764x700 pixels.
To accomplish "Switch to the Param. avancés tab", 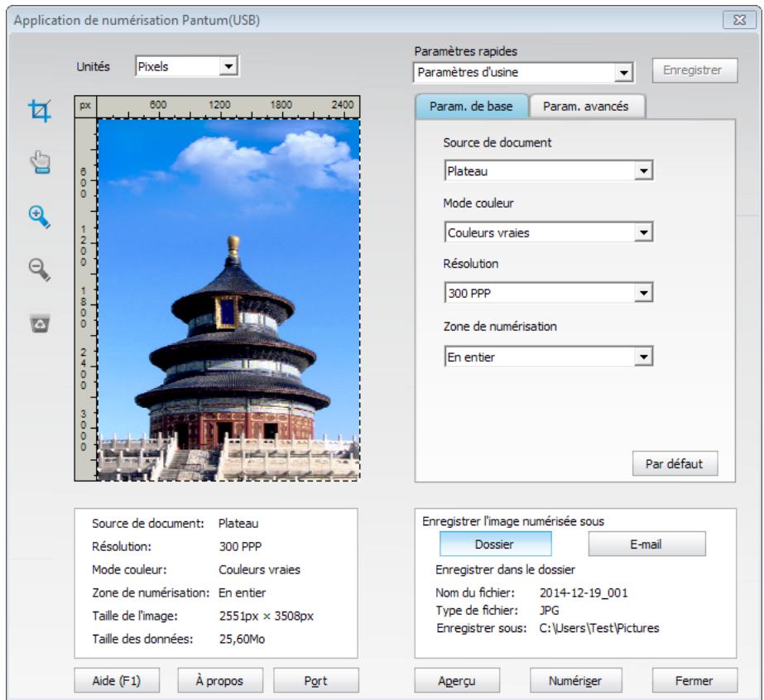I will tap(587, 106).
